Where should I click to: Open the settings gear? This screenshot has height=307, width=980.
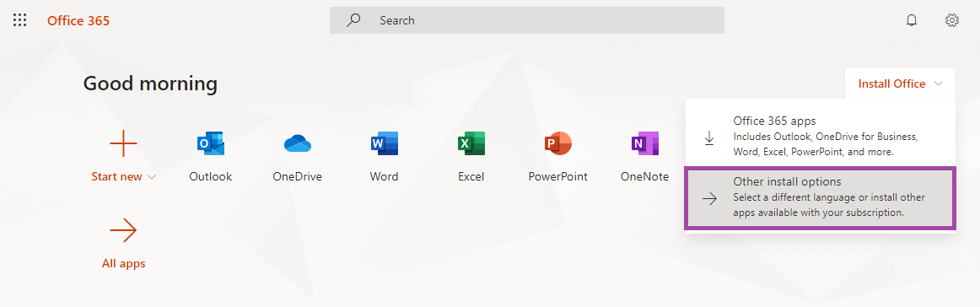(x=952, y=20)
